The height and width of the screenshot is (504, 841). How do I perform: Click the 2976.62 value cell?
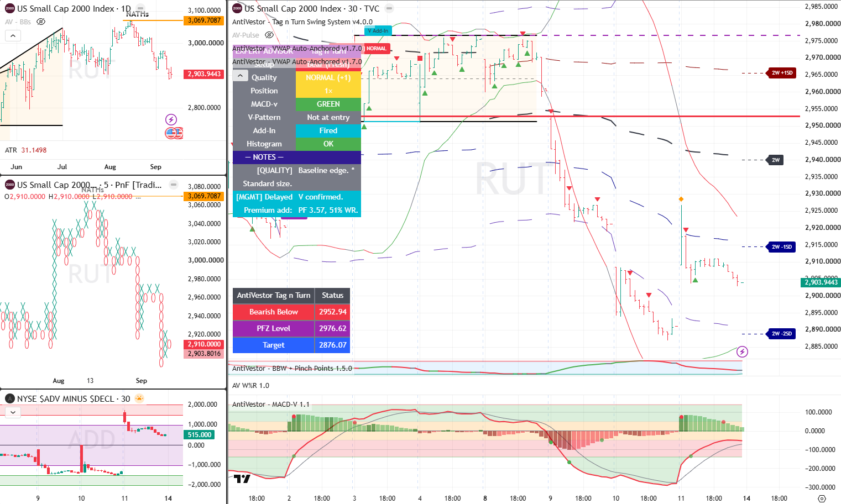[x=333, y=328]
